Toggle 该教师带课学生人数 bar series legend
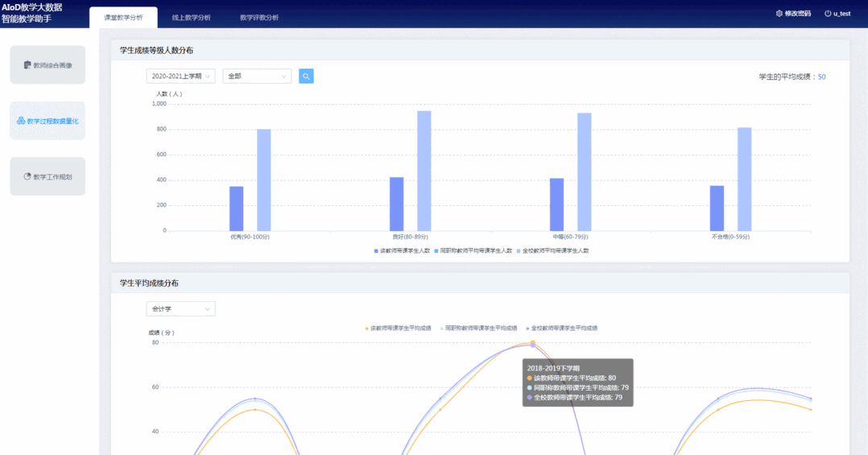The image size is (868, 455). click(x=402, y=250)
